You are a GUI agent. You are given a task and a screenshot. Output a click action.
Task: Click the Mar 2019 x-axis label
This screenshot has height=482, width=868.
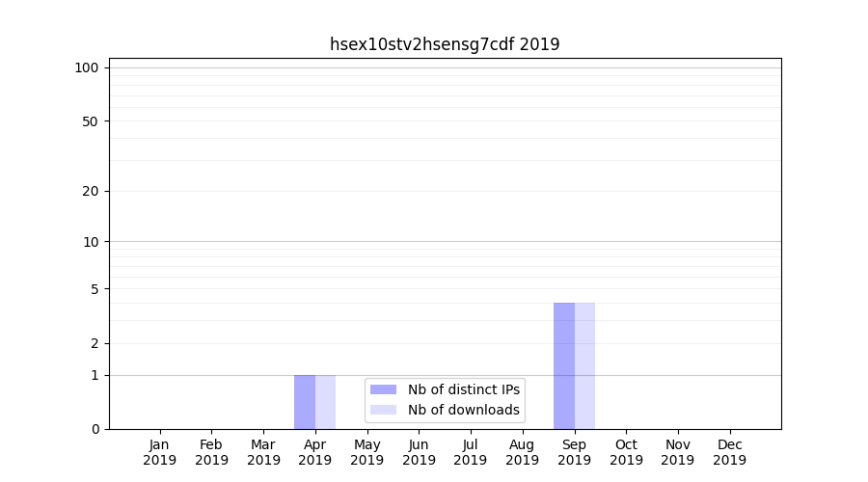pos(263,452)
